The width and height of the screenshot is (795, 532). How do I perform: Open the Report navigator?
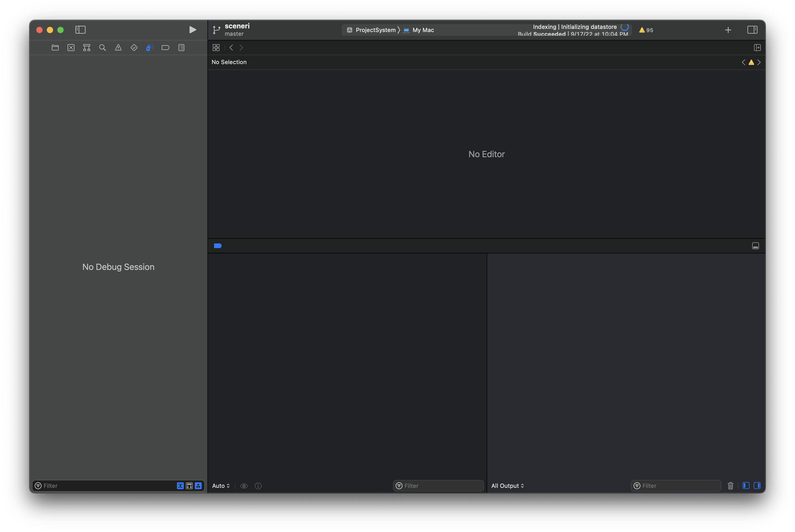tap(181, 48)
